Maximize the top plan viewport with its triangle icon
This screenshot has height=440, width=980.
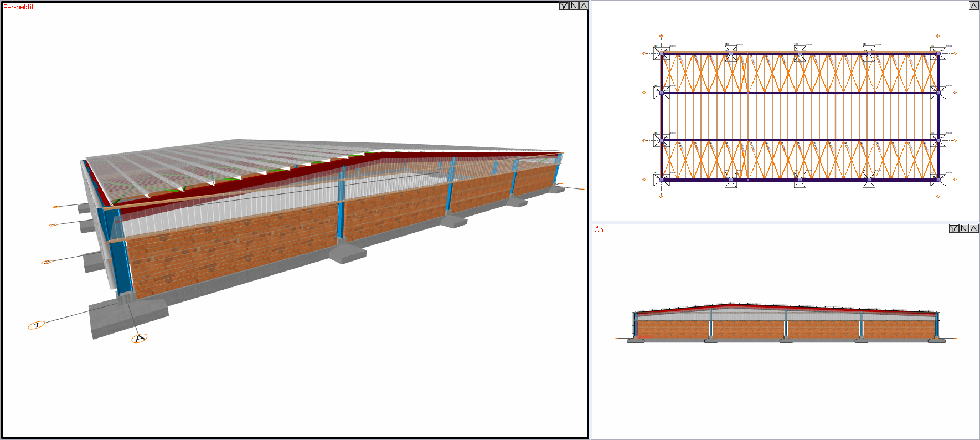(974, 6)
